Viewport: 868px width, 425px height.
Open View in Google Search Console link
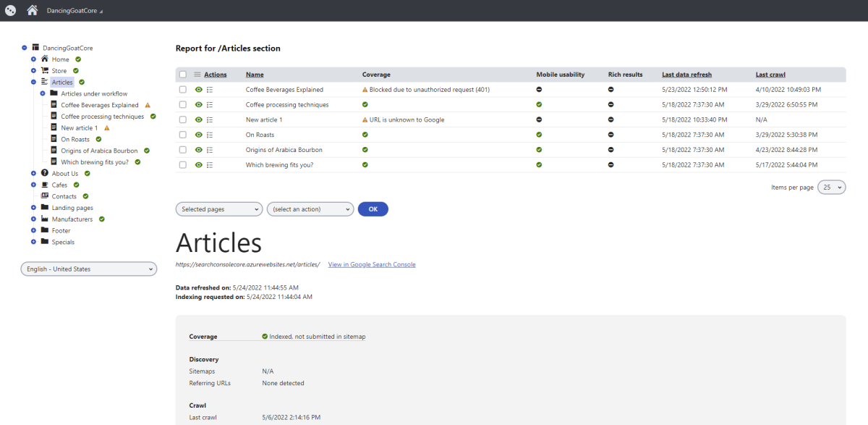(x=371, y=264)
